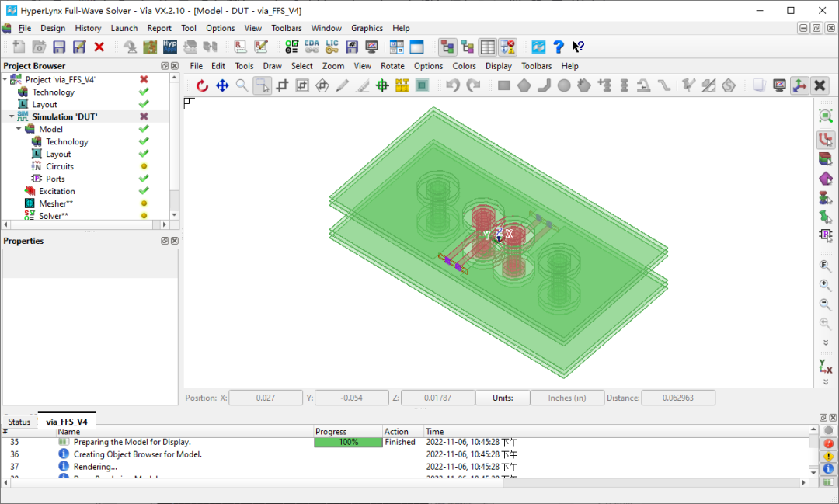The image size is (839, 504).
Task: Collapse the Model tree node
Action: 19,129
